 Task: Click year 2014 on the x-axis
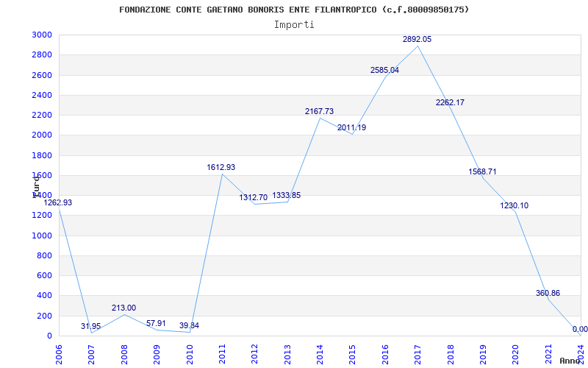tap(320, 354)
